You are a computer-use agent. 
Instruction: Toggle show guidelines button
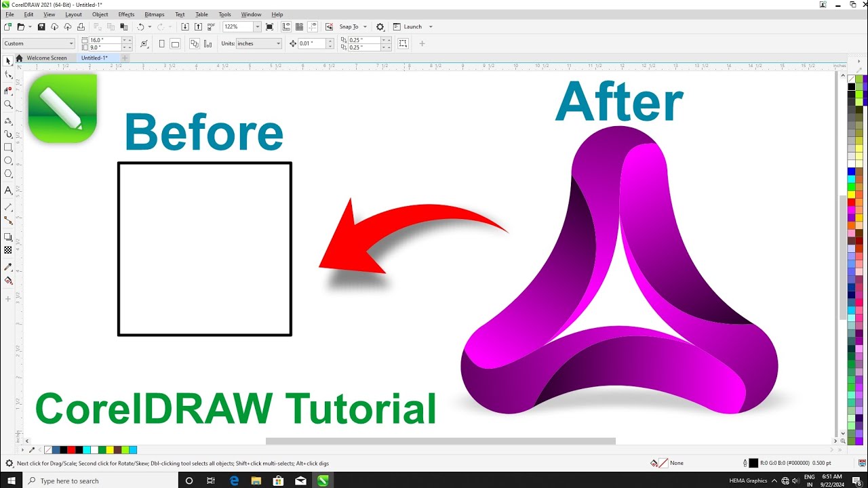click(313, 26)
